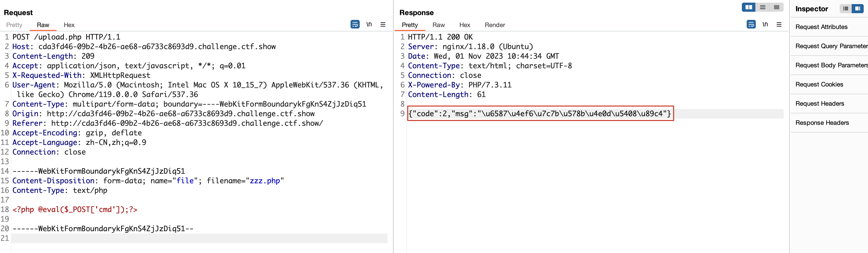
Task: Click the User-Agent header line
Action: coord(198,90)
